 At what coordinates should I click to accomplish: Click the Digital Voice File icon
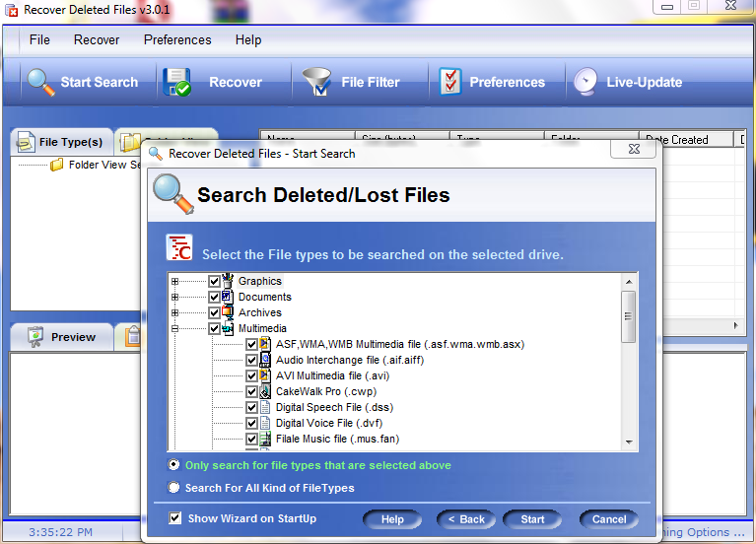pyautogui.click(x=265, y=423)
